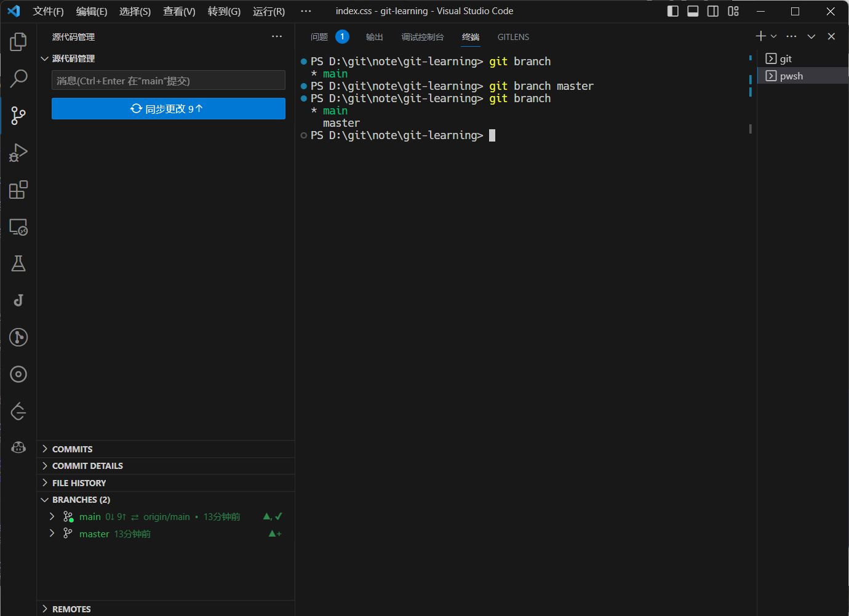
Task: Open the Extensions view
Action: [18, 190]
